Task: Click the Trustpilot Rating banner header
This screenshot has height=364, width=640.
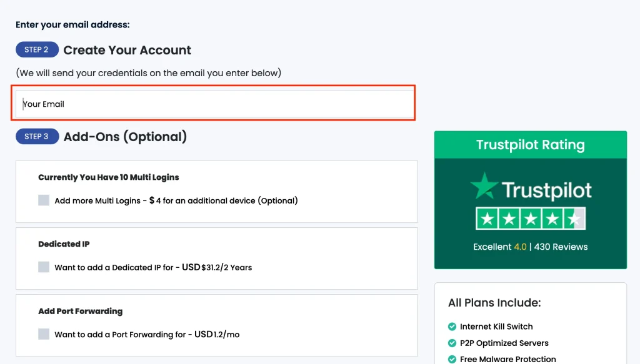Action: [530, 144]
